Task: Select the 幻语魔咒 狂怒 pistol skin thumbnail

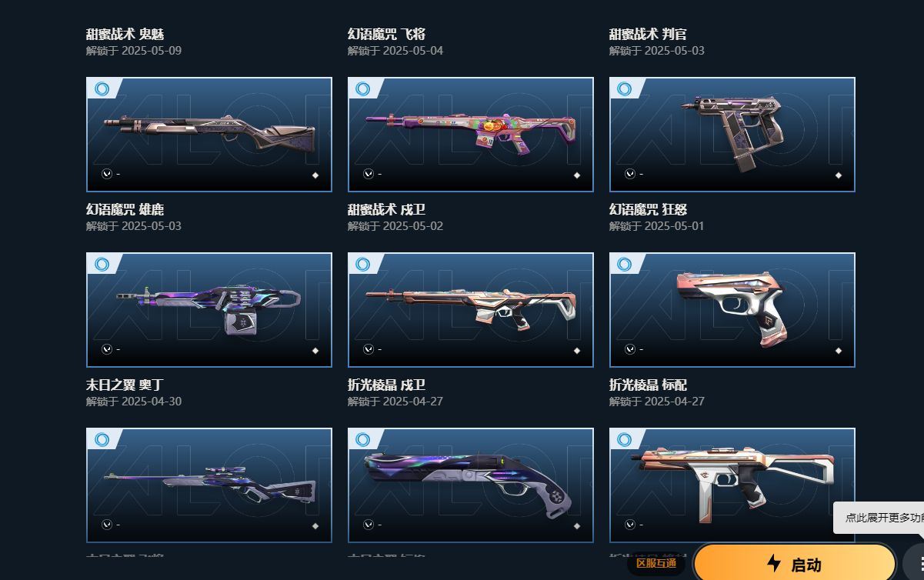Action: (x=732, y=135)
